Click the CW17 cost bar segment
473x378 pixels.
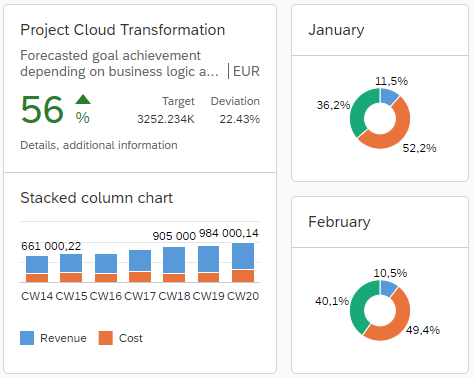140,277
